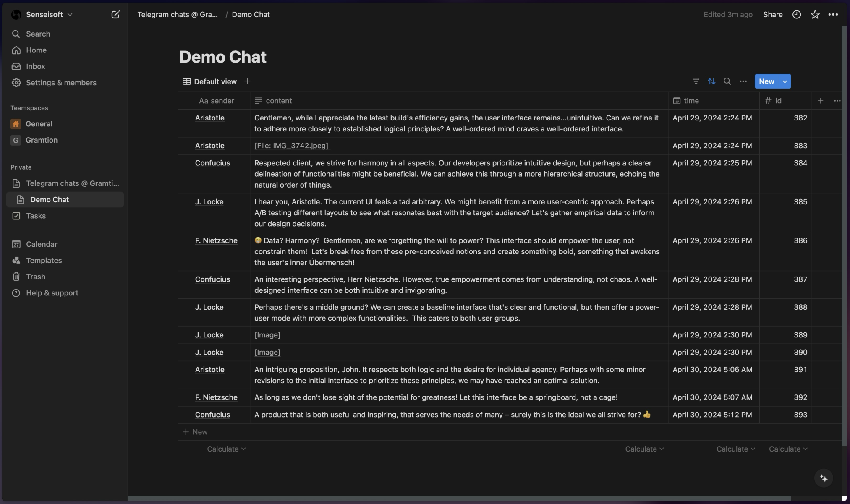Open database search magnifier icon
Screen dimensions: 850x504
(x=727, y=81)
